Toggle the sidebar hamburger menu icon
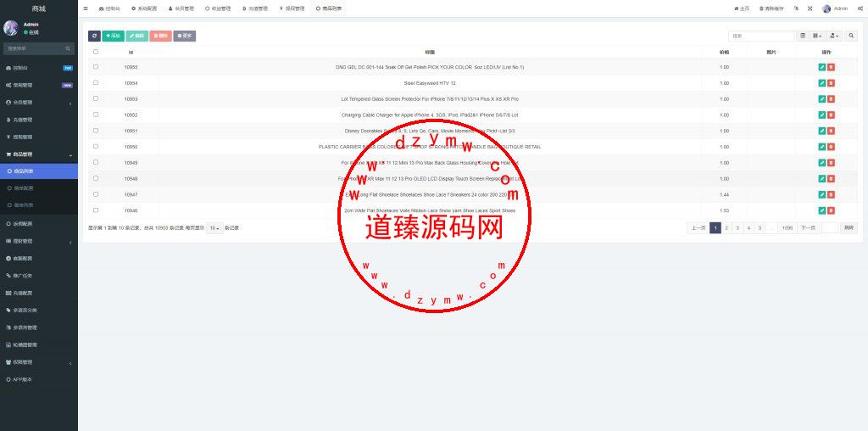Viewport: 868px width, 431px height. pyautogui.click(x=86, y=8)
